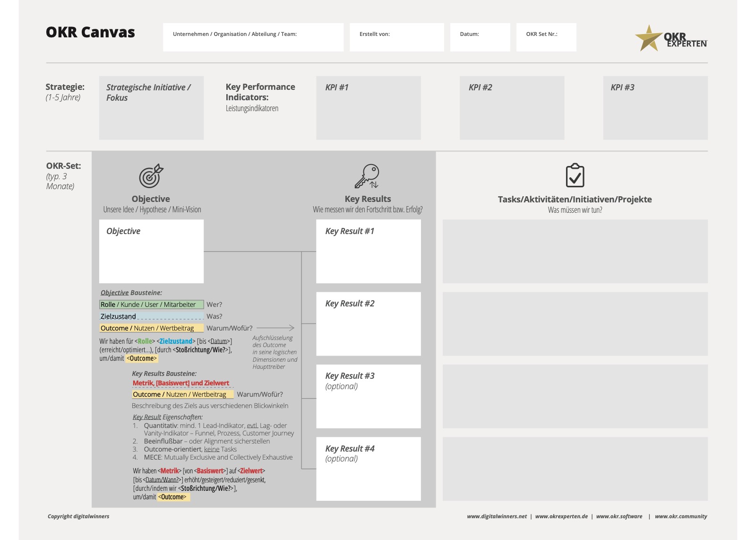This screenshot has height=540, width=756.
Task: Click the 'Was?' label
Action: [214, 316]
